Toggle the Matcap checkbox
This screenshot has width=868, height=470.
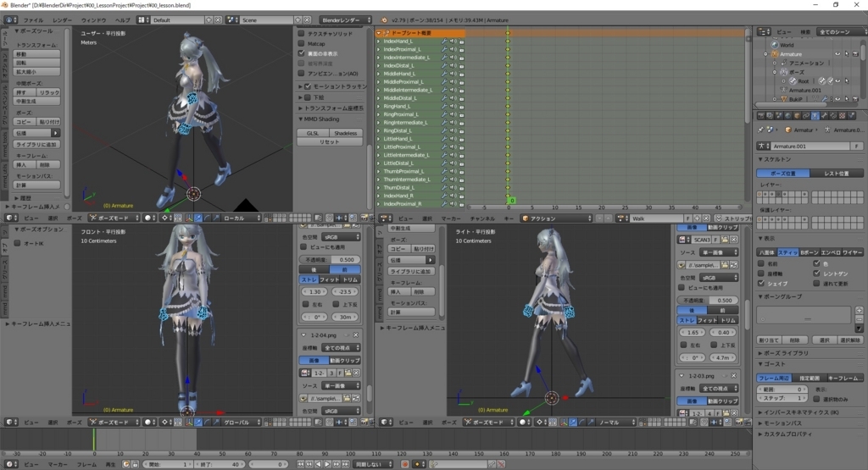pyautogui.click(x=301, y=43)
